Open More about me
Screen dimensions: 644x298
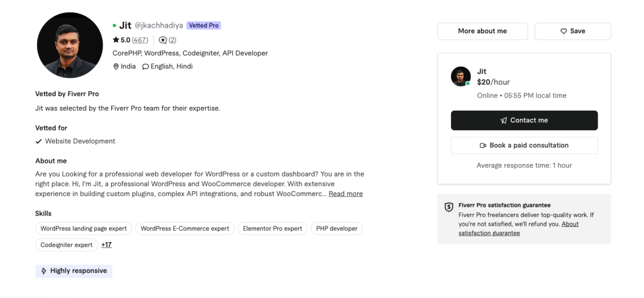tap(482, 31)
